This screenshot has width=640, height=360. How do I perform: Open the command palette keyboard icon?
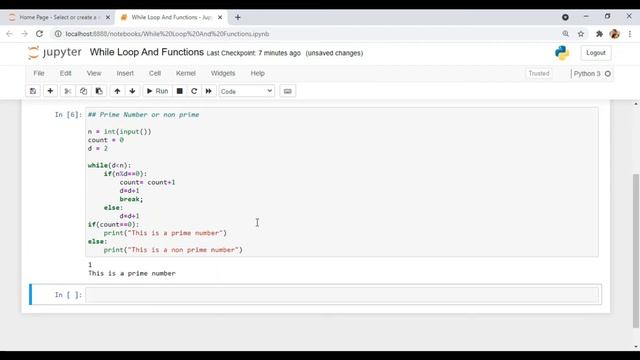(287, 91)
